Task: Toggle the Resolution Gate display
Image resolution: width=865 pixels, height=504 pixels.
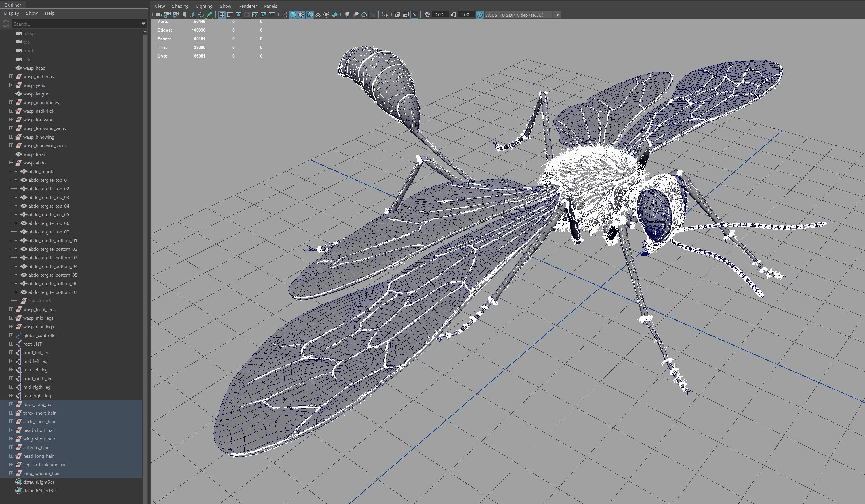Action: point(239,15)
